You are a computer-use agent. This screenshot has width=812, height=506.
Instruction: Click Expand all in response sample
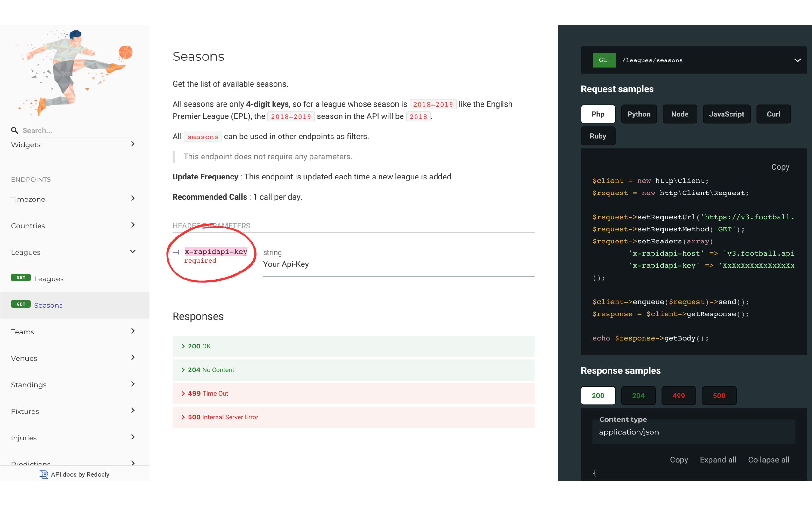[x=718, y=460]
